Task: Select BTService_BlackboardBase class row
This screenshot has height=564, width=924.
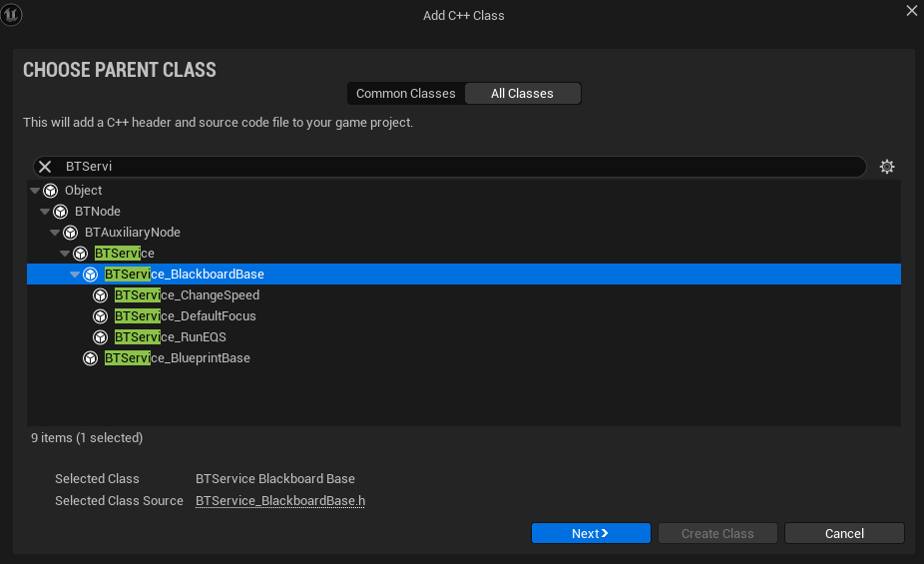Action: pos(464,275)
